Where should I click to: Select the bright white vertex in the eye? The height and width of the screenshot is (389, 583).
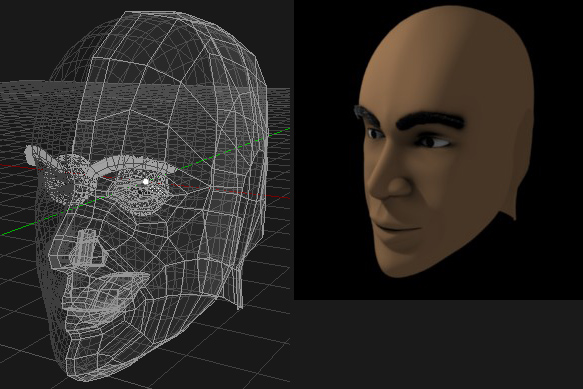point(146,181)
